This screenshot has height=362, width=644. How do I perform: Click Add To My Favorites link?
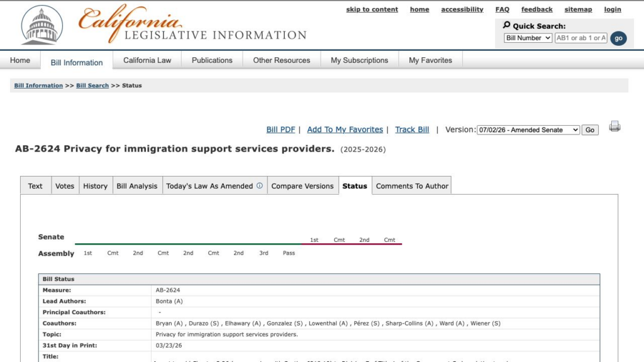click(345, 129)
